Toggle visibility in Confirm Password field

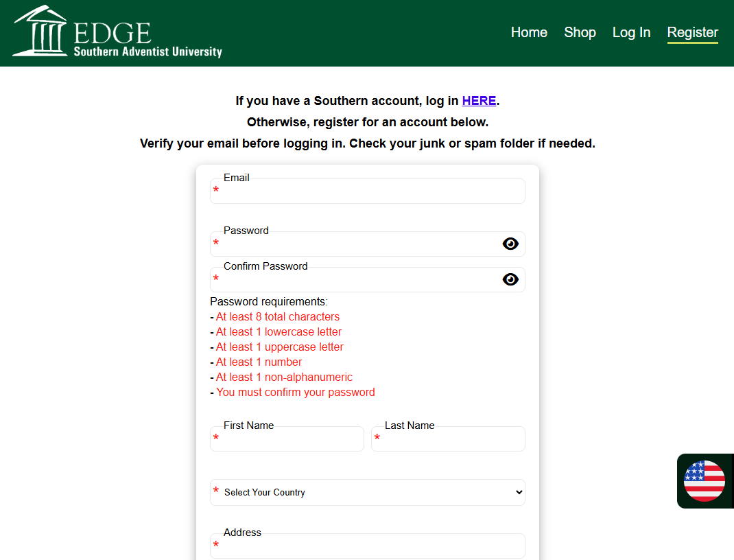[x=510, y=279]
